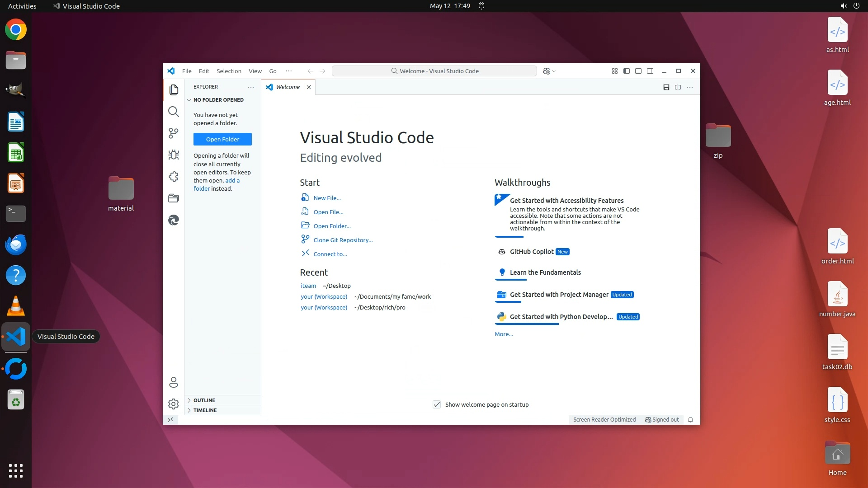Screen dimensions: 868x488
Task: Open the Source Control view icon
Action: coord(173,133)
